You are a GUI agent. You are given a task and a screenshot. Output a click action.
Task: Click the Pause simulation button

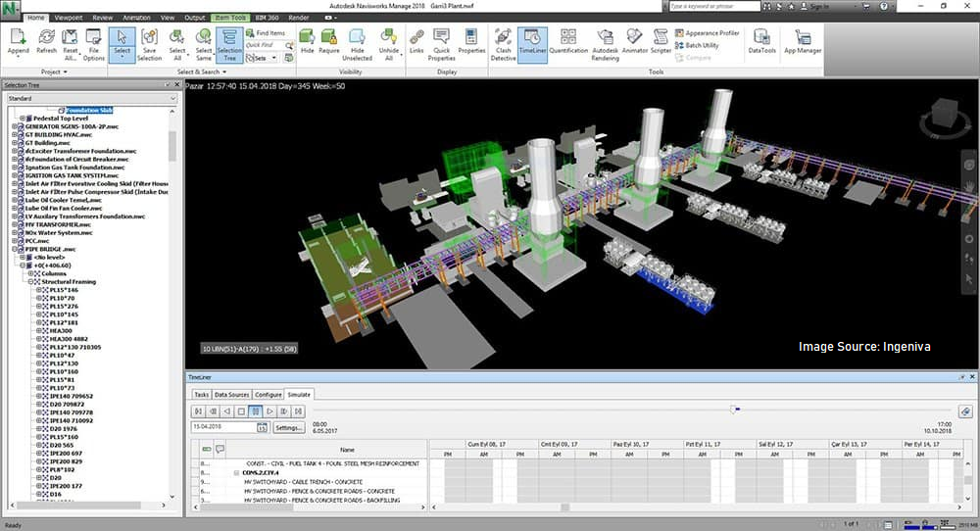(x=256, y=411)
